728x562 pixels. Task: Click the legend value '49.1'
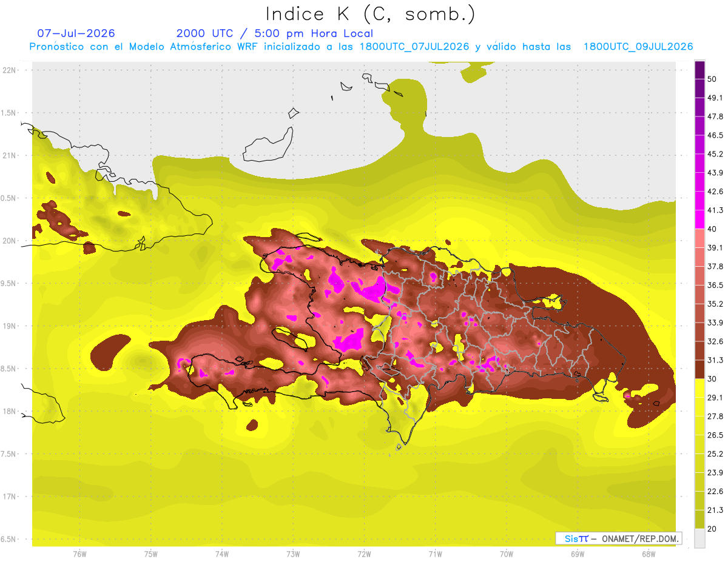[x=715, y=98]
